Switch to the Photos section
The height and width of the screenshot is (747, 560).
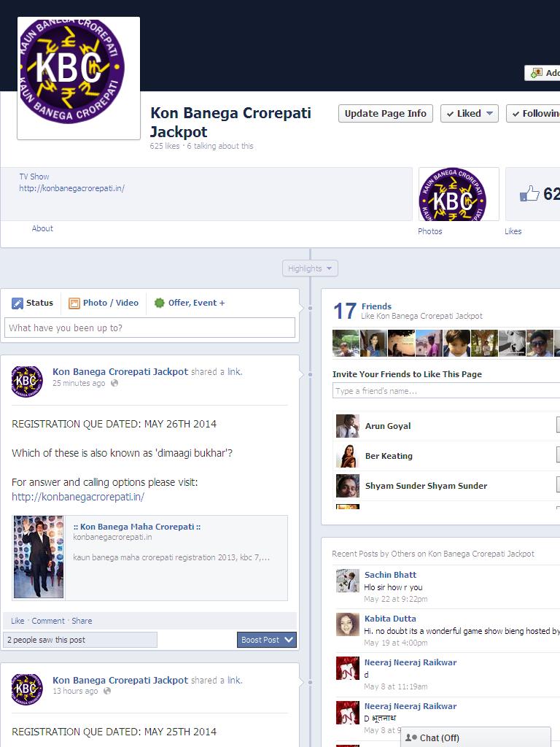click(x=430, y=231)
